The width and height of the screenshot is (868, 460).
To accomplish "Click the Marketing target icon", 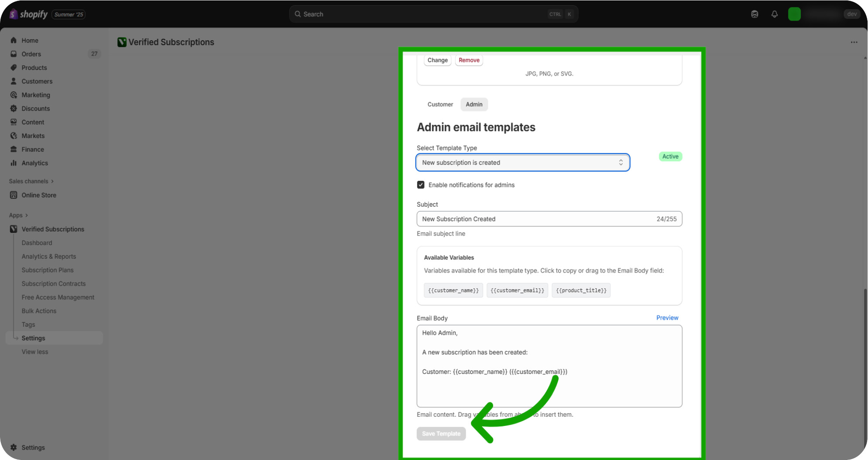I will click(14, 95).
